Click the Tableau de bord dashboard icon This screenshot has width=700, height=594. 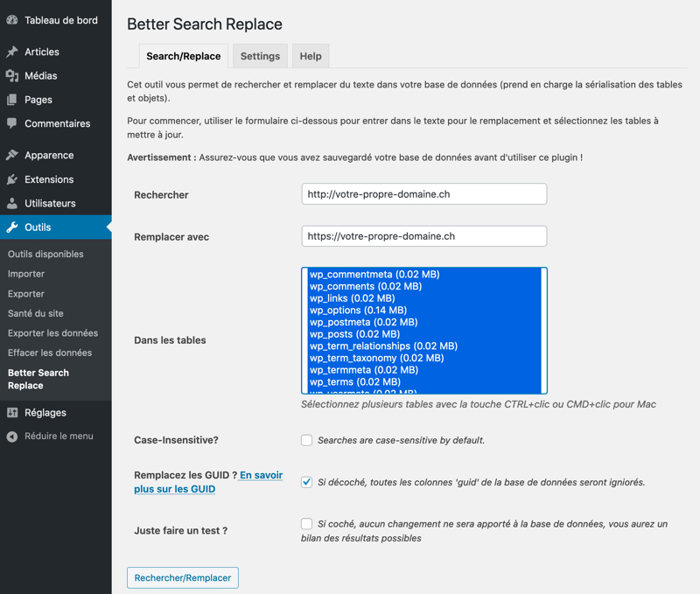tap(12, 20)
